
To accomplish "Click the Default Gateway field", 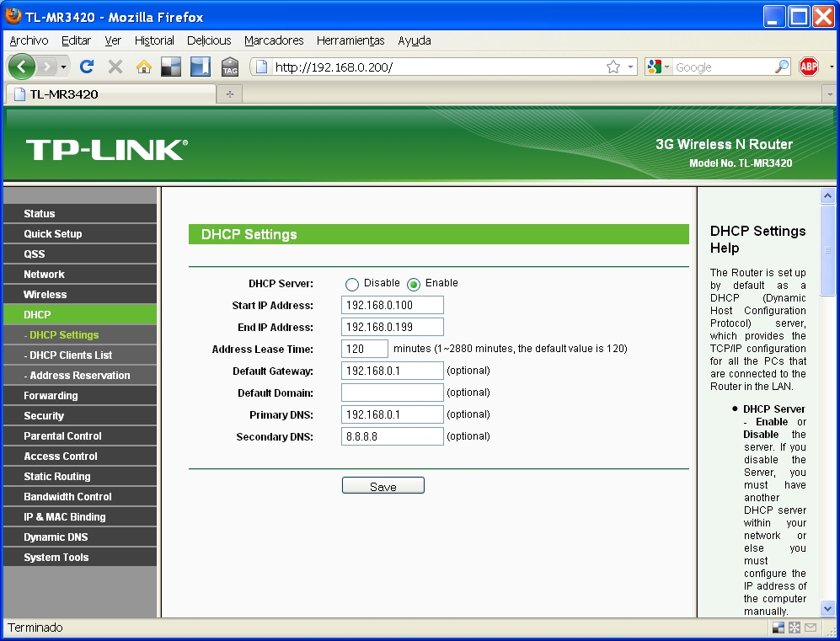I will [x=392, y=371].
